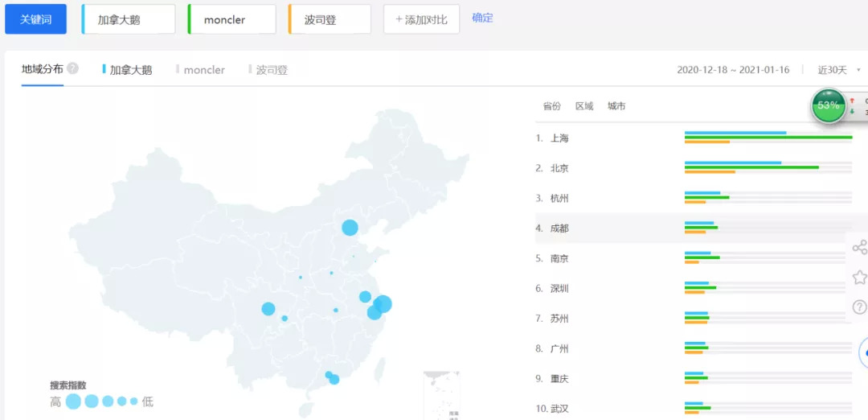Click the Chongqing bubble on the map
Screen dimensions: 868x420
285,319
